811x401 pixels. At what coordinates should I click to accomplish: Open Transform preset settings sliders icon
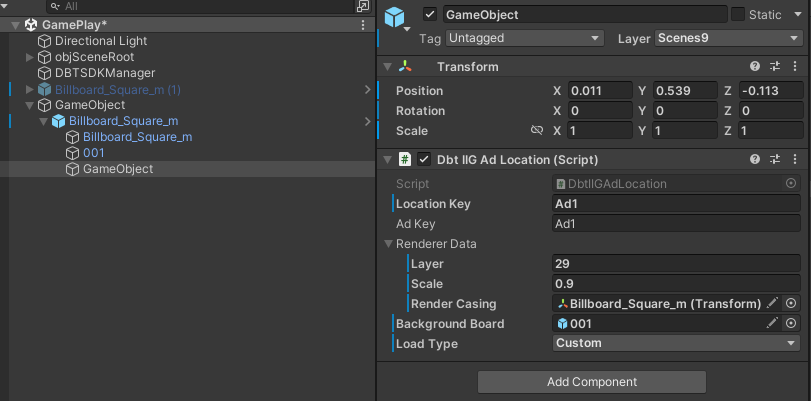[775, 67]
